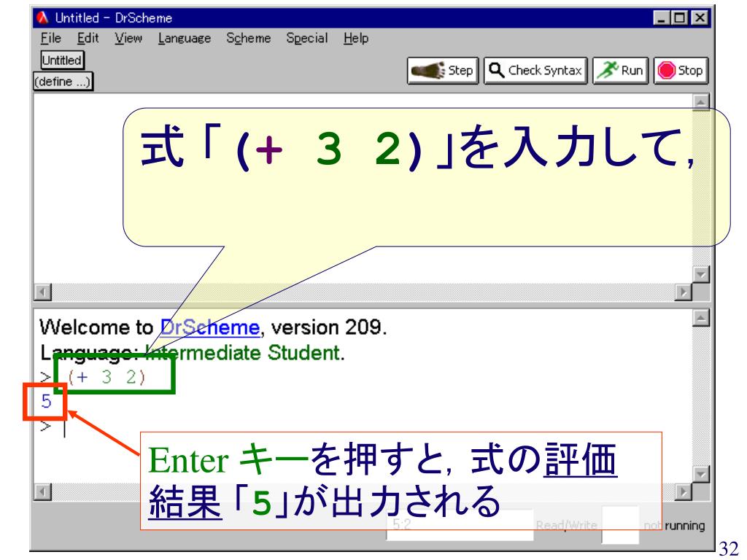747x560 pixels.
Task: Click the result value 5 in the interactions pane
Action: [x=46, y=401]
